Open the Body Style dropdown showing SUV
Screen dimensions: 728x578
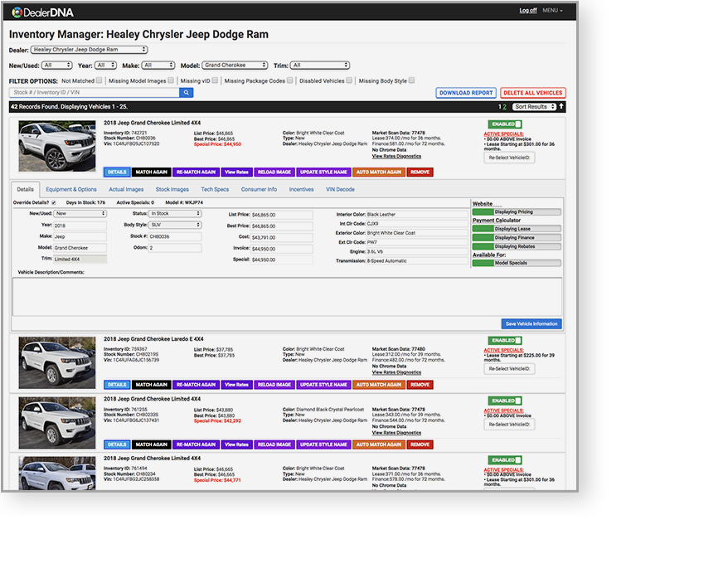point(175,225)
